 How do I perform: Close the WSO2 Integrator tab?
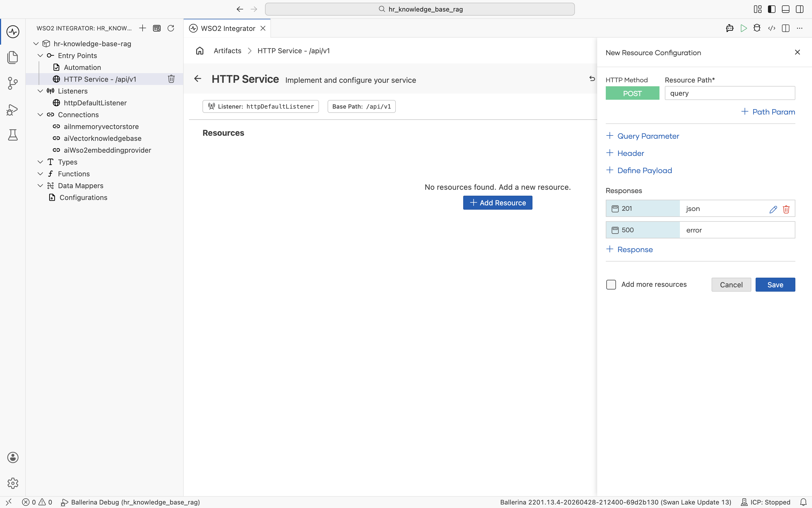point(263,28)
